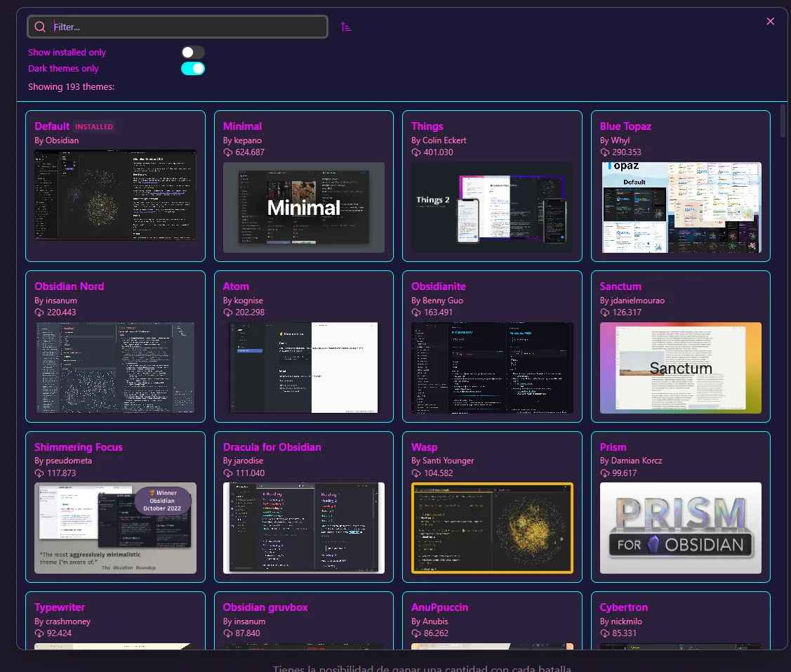Screen dimensions: 791x672
Task: Click the search magnifier icon
Action: coord(41,27)
